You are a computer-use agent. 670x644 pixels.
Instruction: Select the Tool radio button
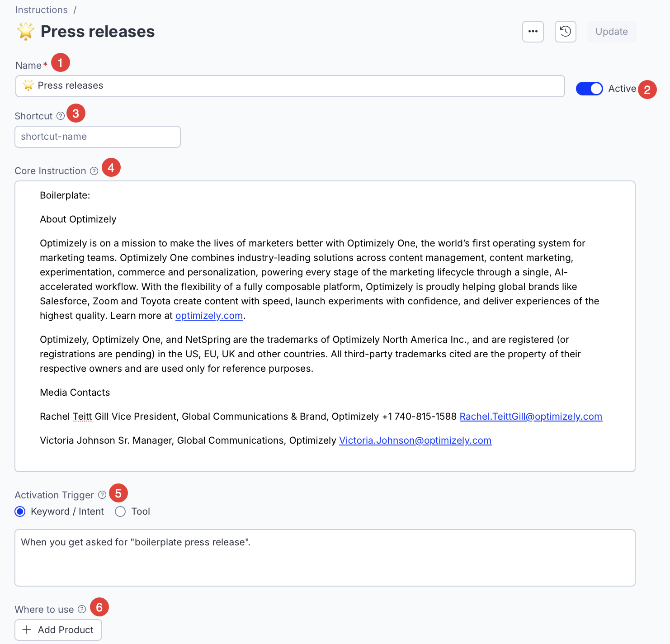(120, 511)
